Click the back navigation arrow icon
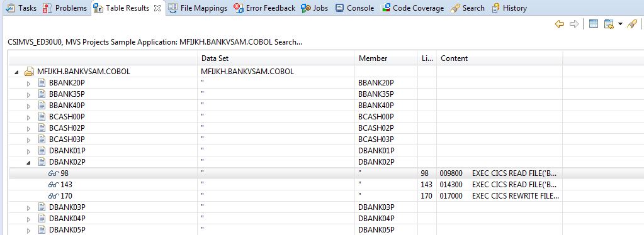This screenshot has width=644, height=235. coord(560,25)
